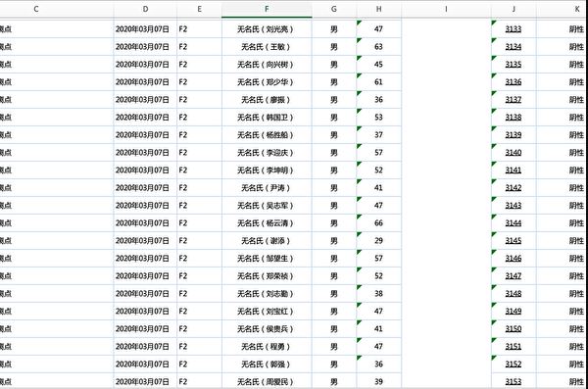Select the F2 cell in row 3148

point(199,294)
